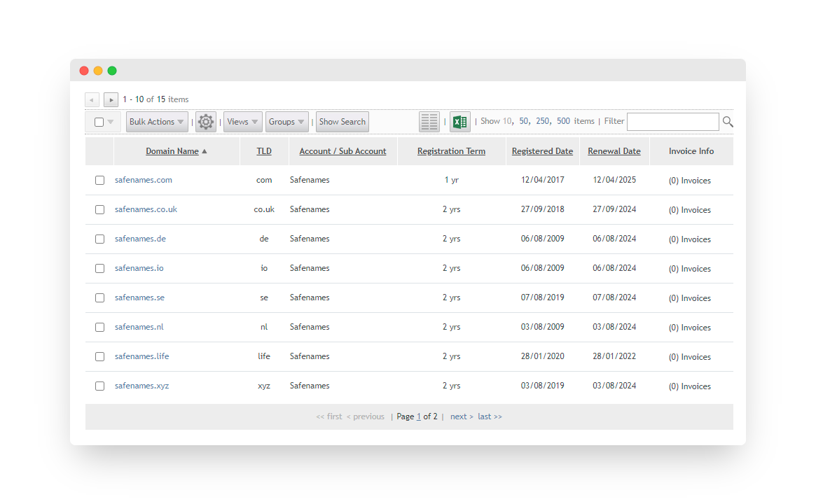This screenshot has height=504, width=816.
Task: Click the previous page link
Action: [x=366, y=416]
